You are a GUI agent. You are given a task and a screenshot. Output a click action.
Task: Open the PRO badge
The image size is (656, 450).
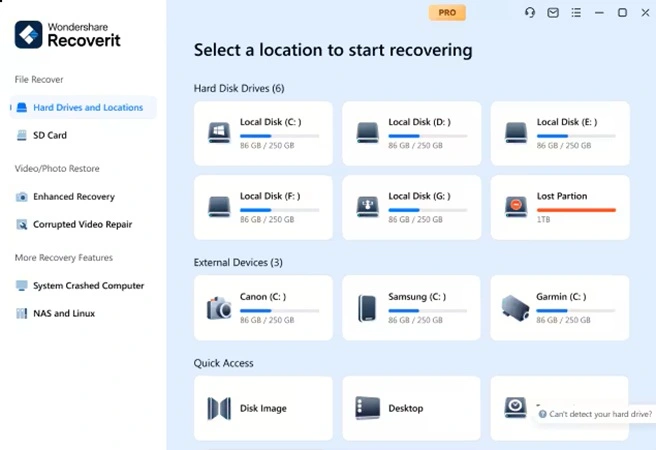click(x=447, y=13)
